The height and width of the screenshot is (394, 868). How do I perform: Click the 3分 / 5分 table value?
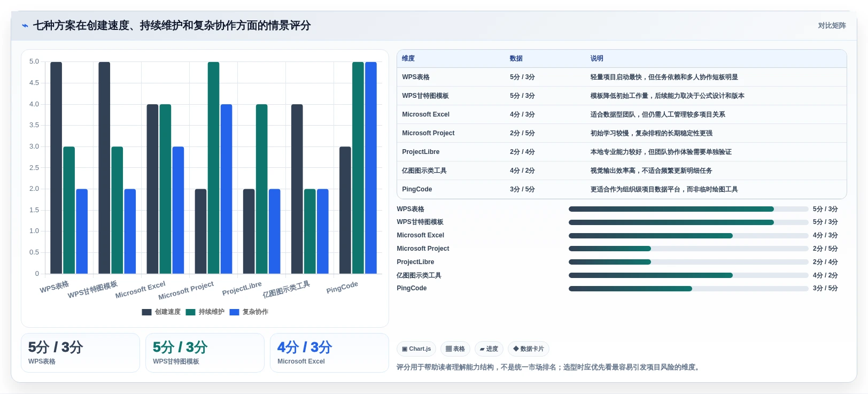pyautogui.click(x=522, y=189)
